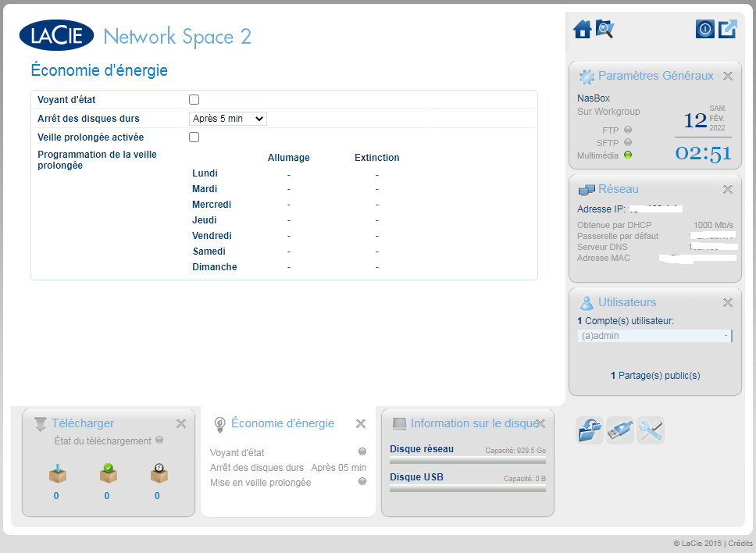Enable the Voyant d'état checkbox

point(194,100)
